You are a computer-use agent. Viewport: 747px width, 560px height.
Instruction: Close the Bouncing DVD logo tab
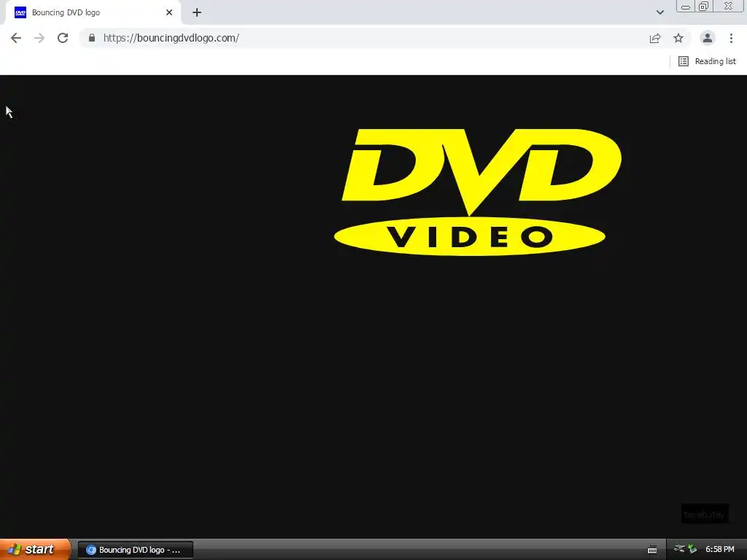tap(169, 12)
